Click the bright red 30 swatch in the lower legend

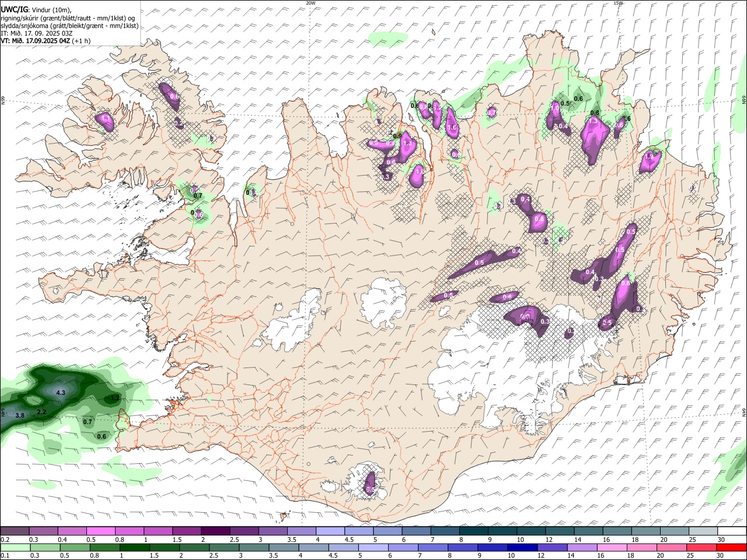tap(731, 548)
